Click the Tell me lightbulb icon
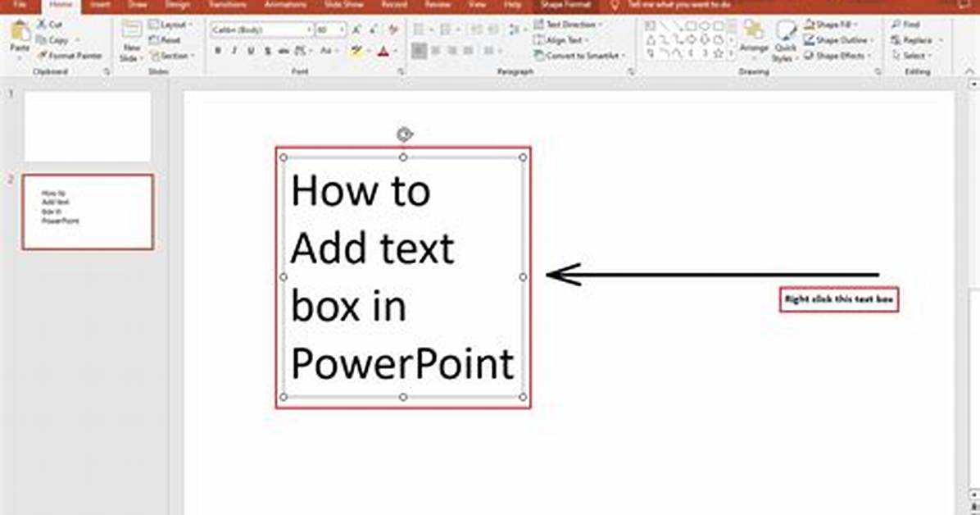The width and height of the screenshot is (980, 515). click(615, 5)
